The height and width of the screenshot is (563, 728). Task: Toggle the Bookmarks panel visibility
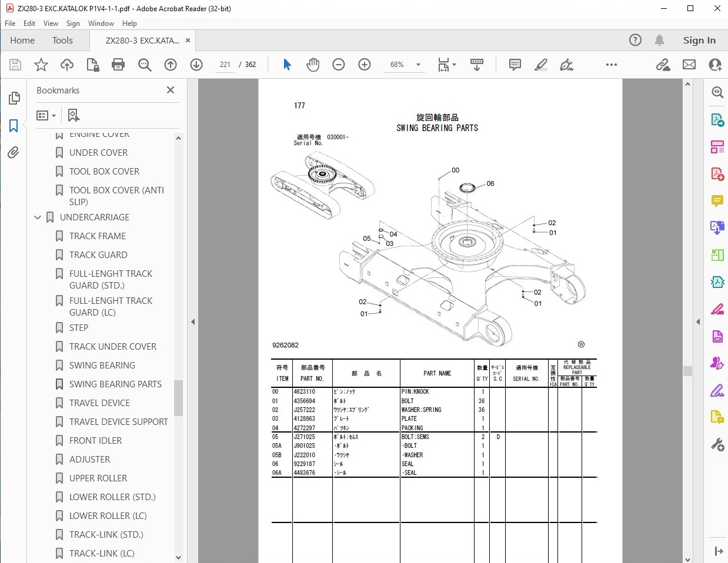pos(14,126)
